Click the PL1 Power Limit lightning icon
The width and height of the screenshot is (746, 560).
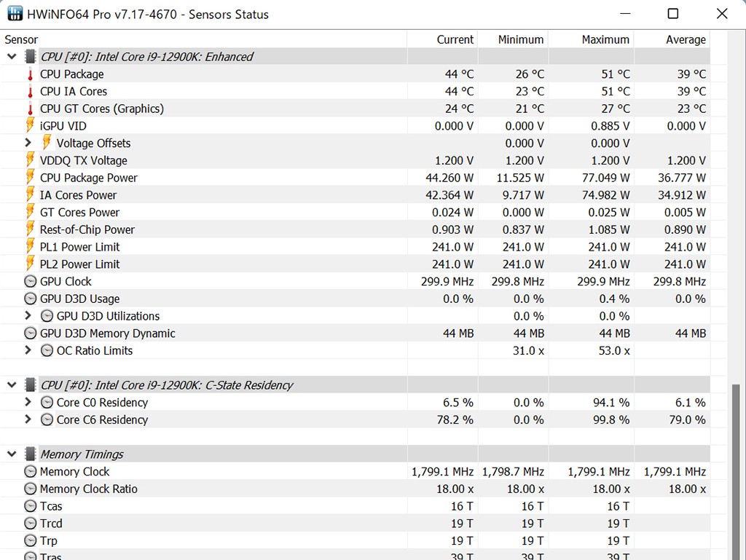(x=31, y=247)
